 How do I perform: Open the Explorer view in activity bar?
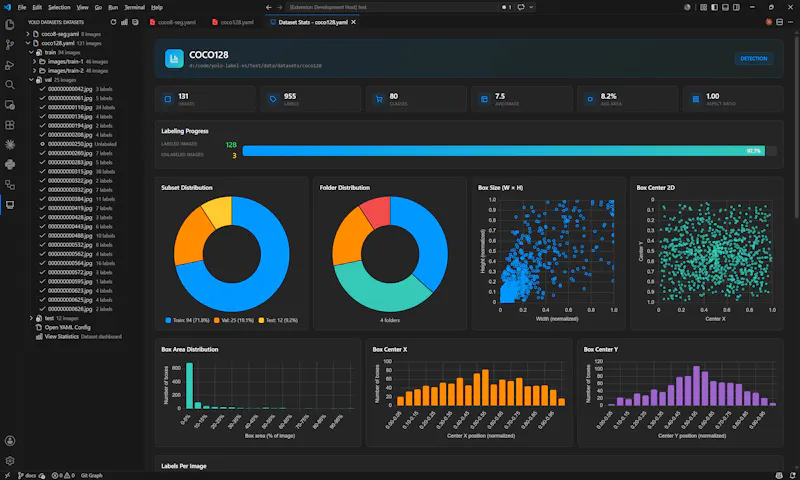[10, 24]
